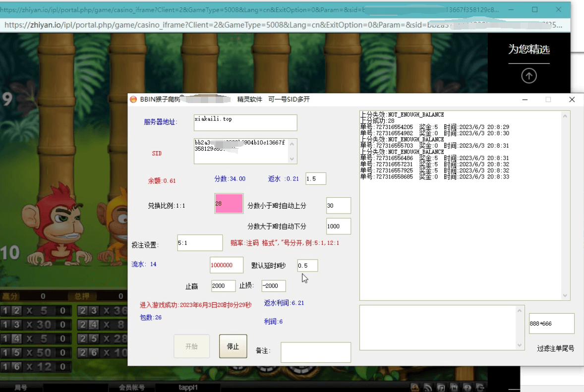This screenshot has width=584, height=392.
Task: Close the BBIN tool window
Action: (572, 100)
